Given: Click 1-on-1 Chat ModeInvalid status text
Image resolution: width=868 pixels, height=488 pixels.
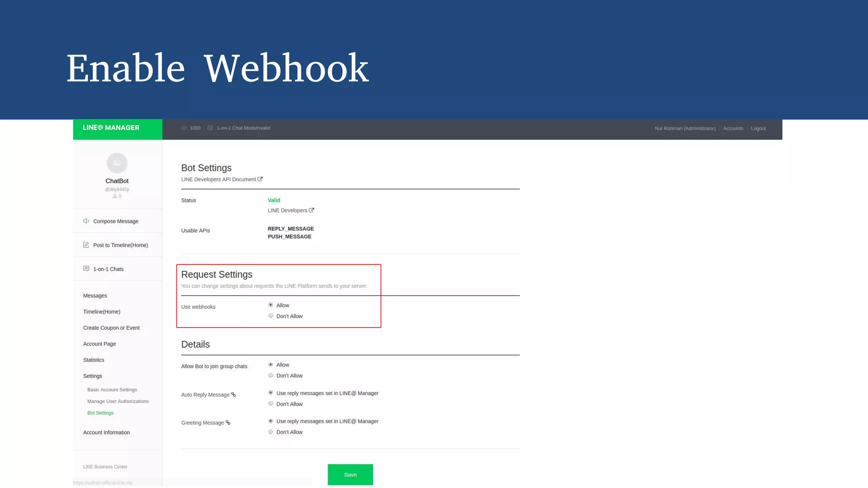Looking at the screenshot, I should 243,128.
